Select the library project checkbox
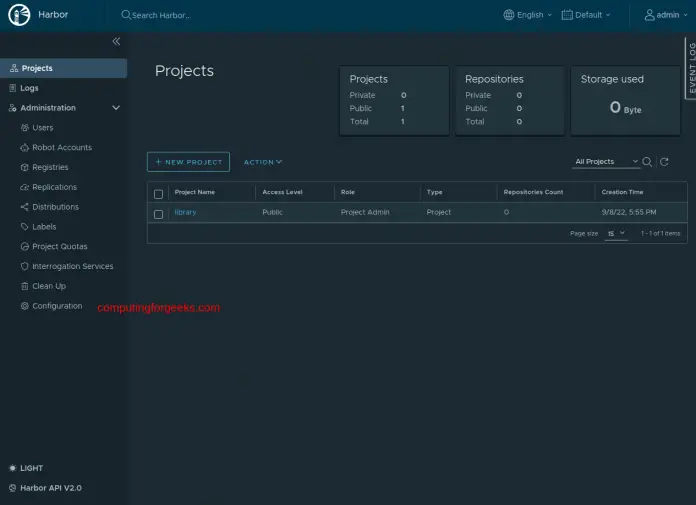The width and height of the screenshot is (696, 505). 158,213
